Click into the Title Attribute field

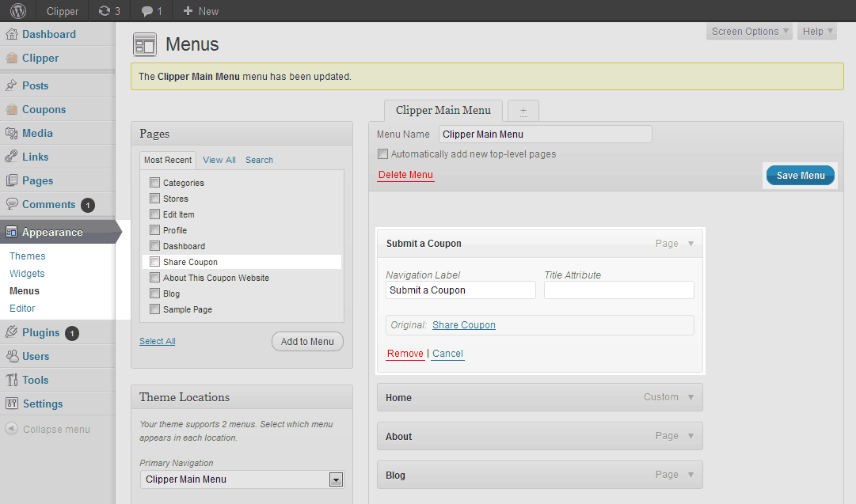point(618,290)
